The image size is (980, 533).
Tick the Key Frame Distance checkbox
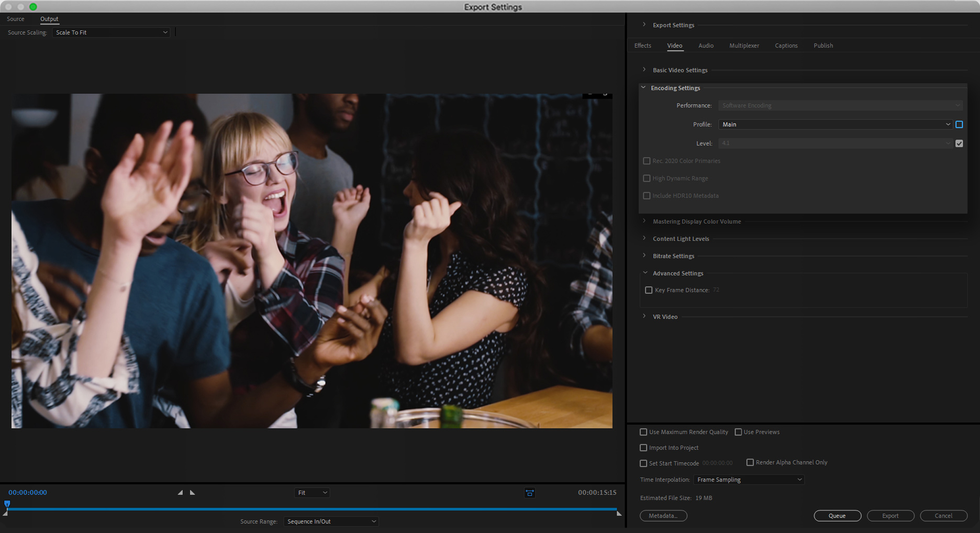tap(649, 290)
